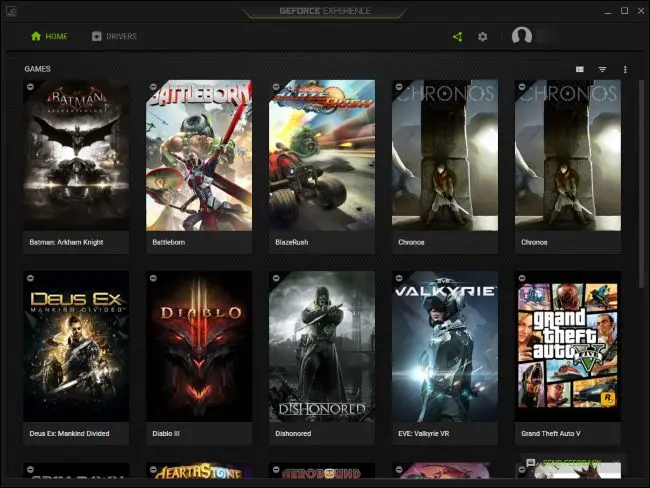The height and width of the screenshot is (488, 650).
Task: Open the Hearthstone game tile
Action: tap(199, 471)
